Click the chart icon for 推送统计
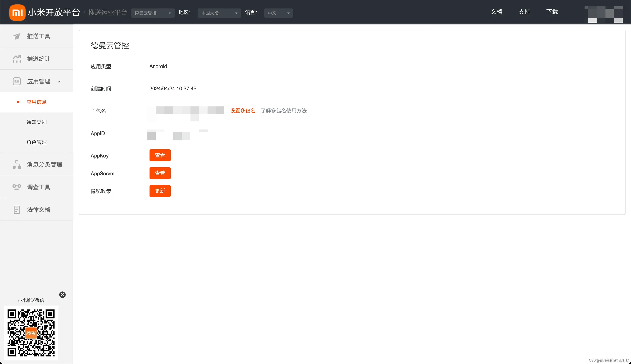Image resolution: width=631 pixels, height=364 pixels. click(x=16, y=59)
